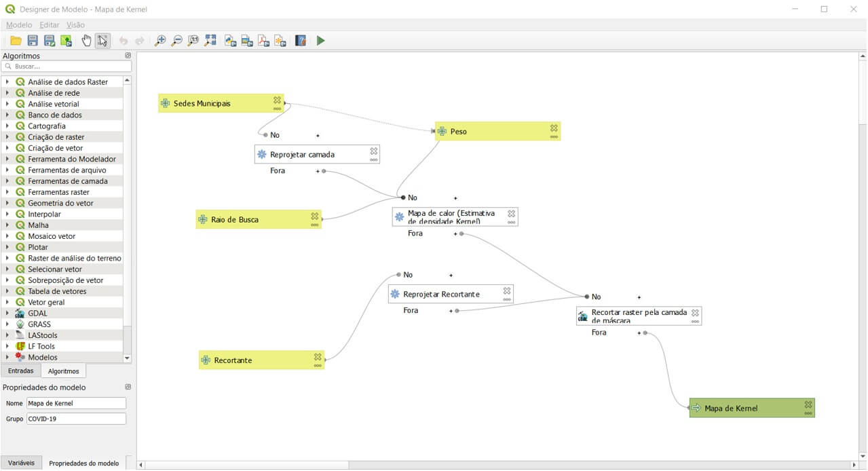The width and height of the screenshot is (868, 471).
Task: Select the Pan hand tool
Action: [x=86, y=41]
